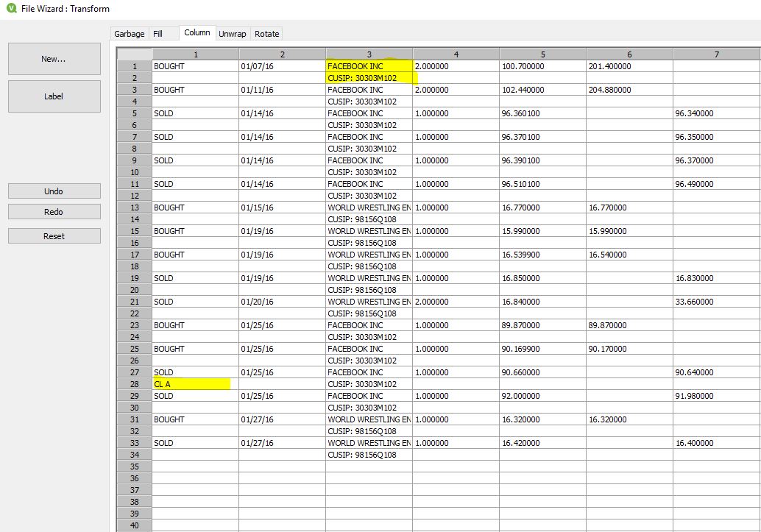Viewport: 761px width, 532px height.
Task: Click the Reset button
Action: [x=54, y=236]
